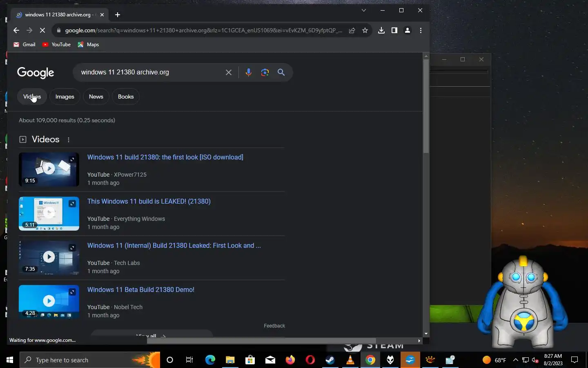Click the scroll down arrow of page
This screenshot has width=588, height=368.
click(426, 334)
